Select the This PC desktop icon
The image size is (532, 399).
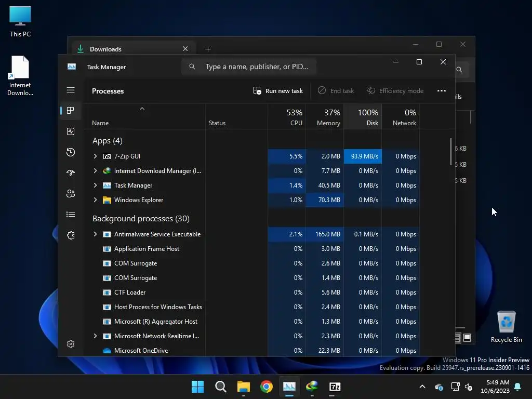pos(20,21)
